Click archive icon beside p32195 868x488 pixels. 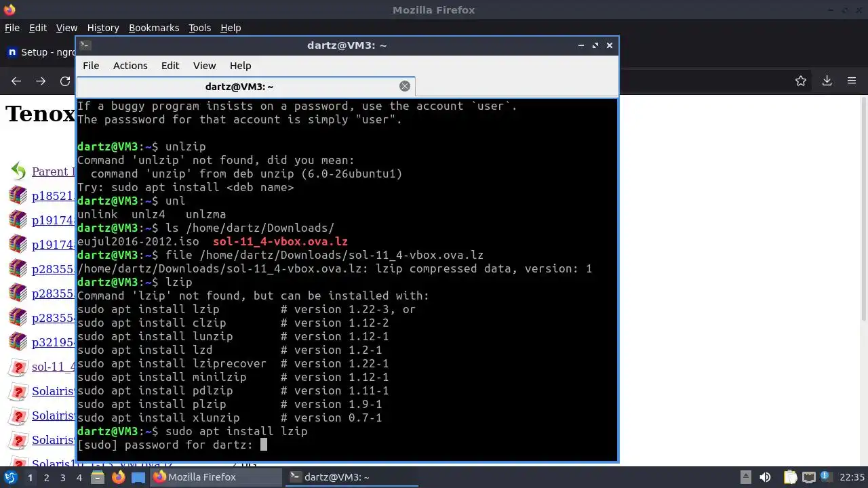[x=18, y=342]
